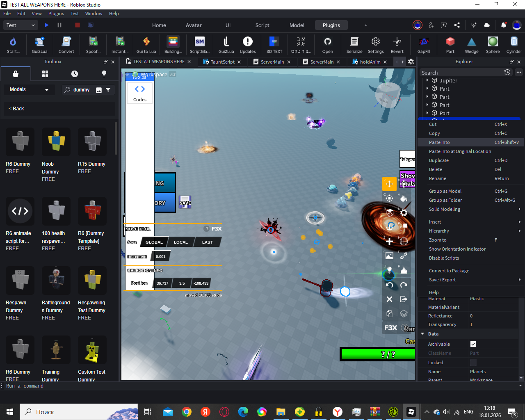Open Windows Start menu
Image resolution: width=525 pixels, height=420 pixels.
[10, 412]
